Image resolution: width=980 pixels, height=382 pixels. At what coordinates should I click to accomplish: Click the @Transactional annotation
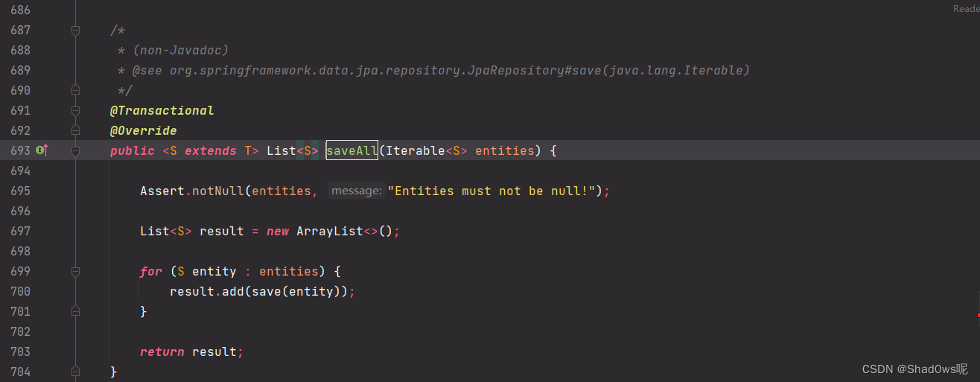tap(162, 110)
